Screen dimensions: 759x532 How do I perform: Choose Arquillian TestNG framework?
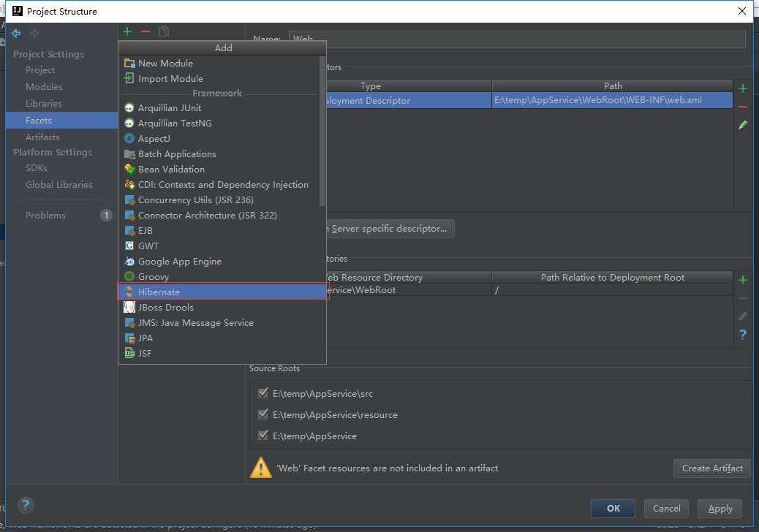222,123
